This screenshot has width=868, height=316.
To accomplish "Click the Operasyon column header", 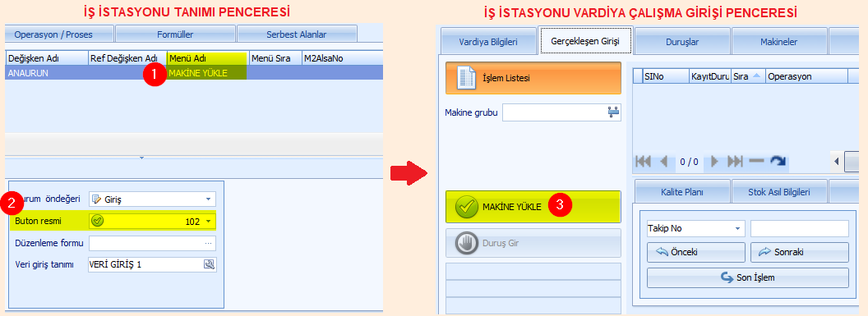I will (x=806, y=76).
